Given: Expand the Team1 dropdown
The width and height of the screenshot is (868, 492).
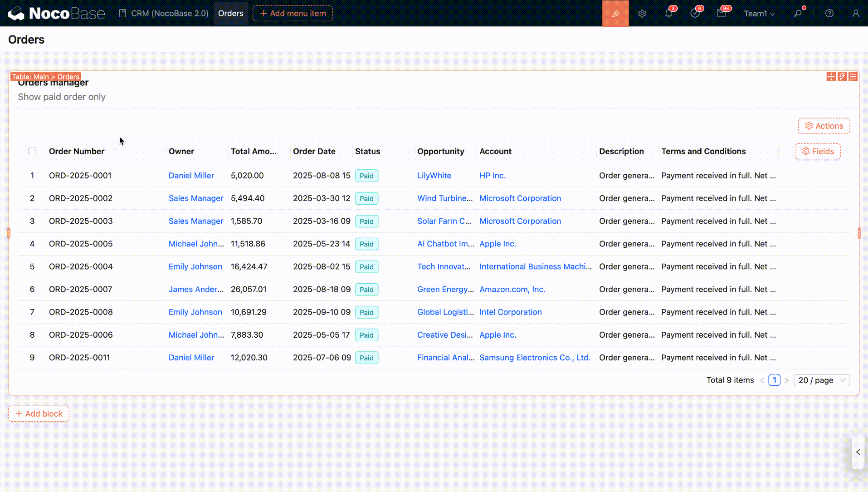Looking at the screenshot, I should click(759, 14).
